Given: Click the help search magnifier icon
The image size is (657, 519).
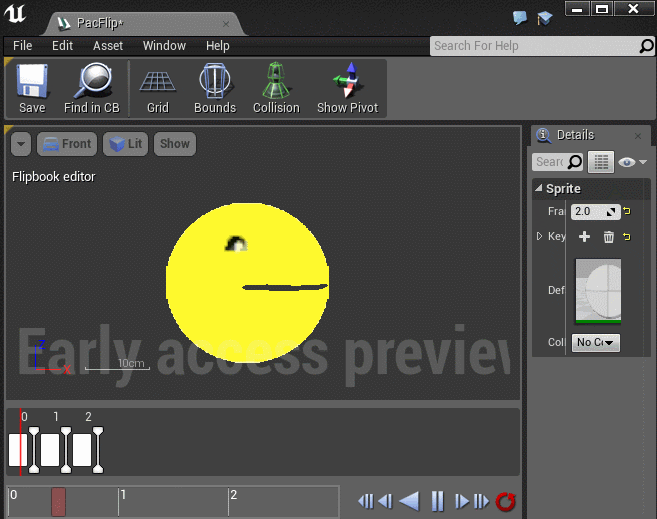Looking at the screenshot, I should click(647, 46).
